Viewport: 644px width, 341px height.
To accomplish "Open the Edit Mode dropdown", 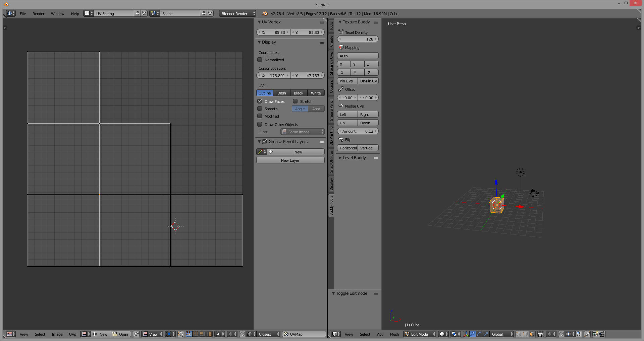I will click(420, 334).
